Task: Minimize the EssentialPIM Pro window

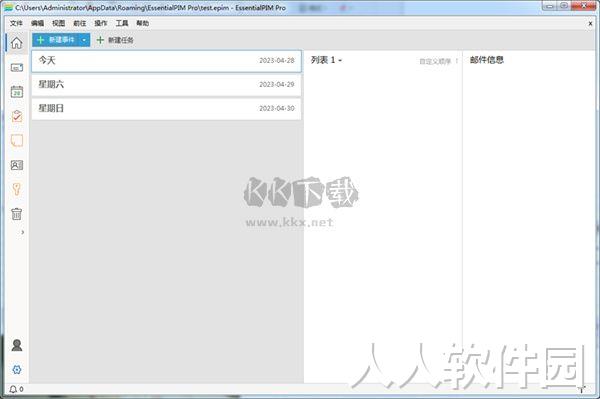Action: coord(550,5)
